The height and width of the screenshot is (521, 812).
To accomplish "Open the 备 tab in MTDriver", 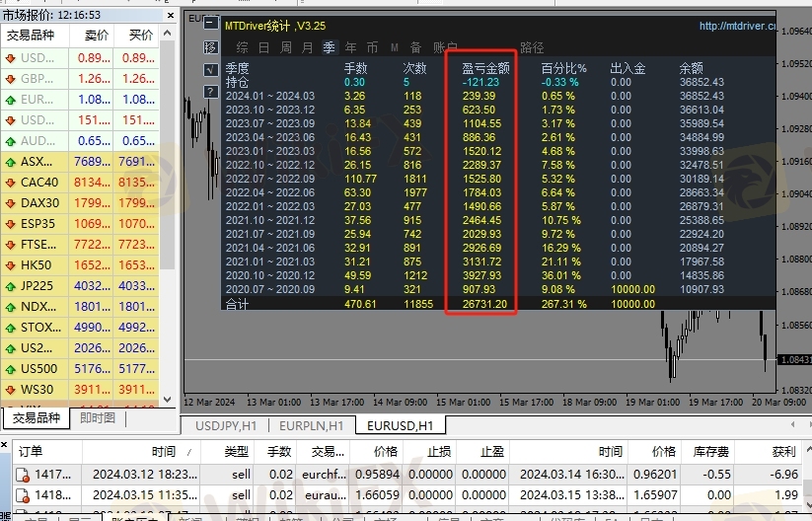I will (x=415, y=47).
